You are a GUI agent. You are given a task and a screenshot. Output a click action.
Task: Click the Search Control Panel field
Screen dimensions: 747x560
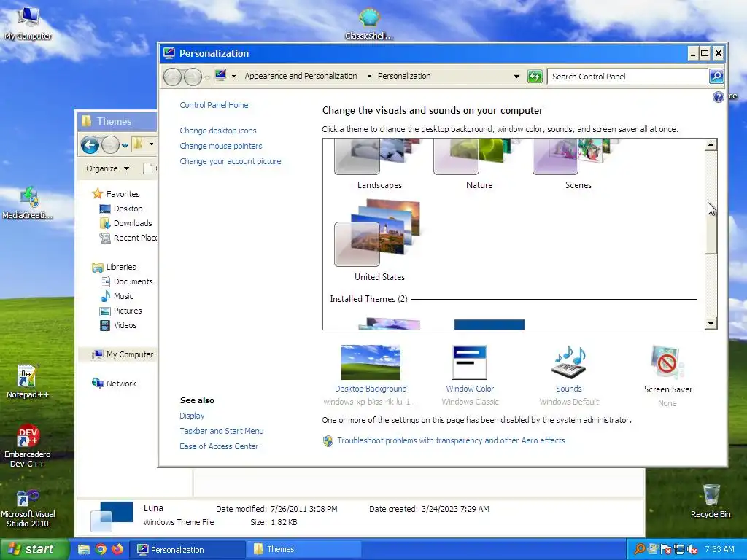click(627, 77)
